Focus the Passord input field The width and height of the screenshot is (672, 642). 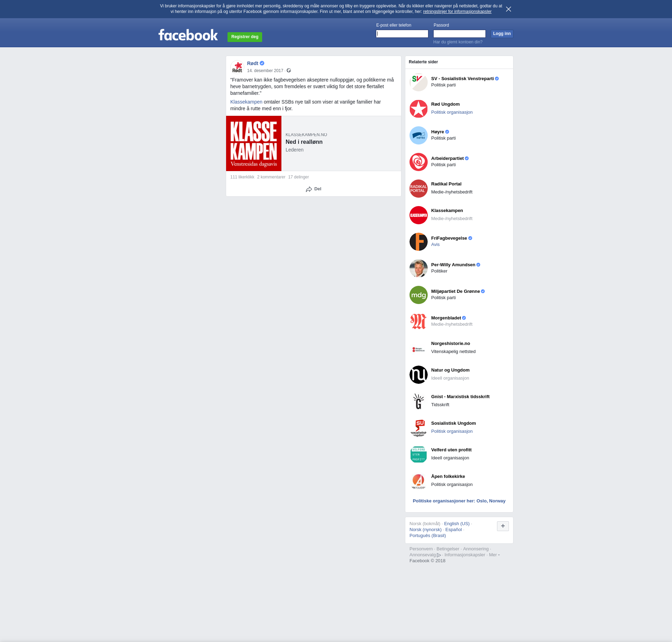(x=460, y=34)
